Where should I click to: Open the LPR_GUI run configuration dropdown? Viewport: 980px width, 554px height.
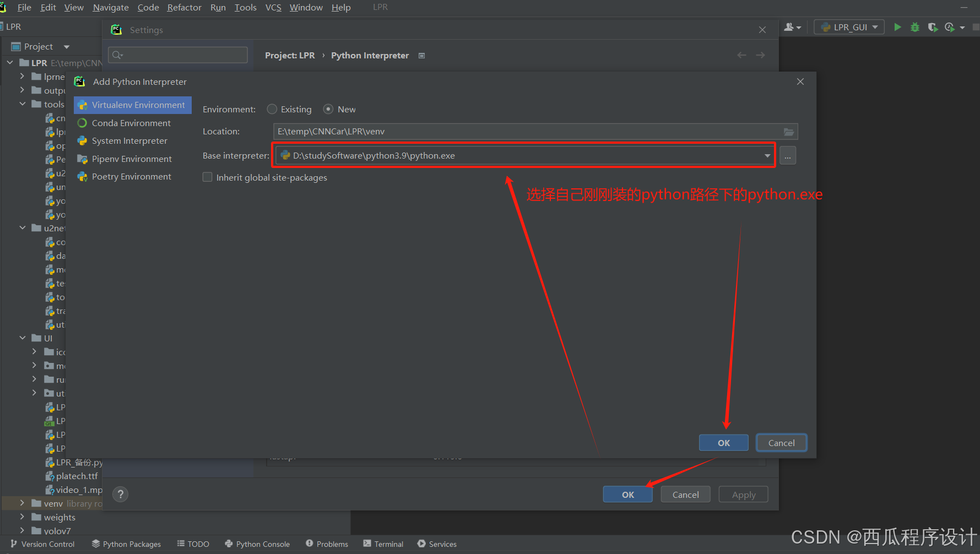tap(849, 27)
